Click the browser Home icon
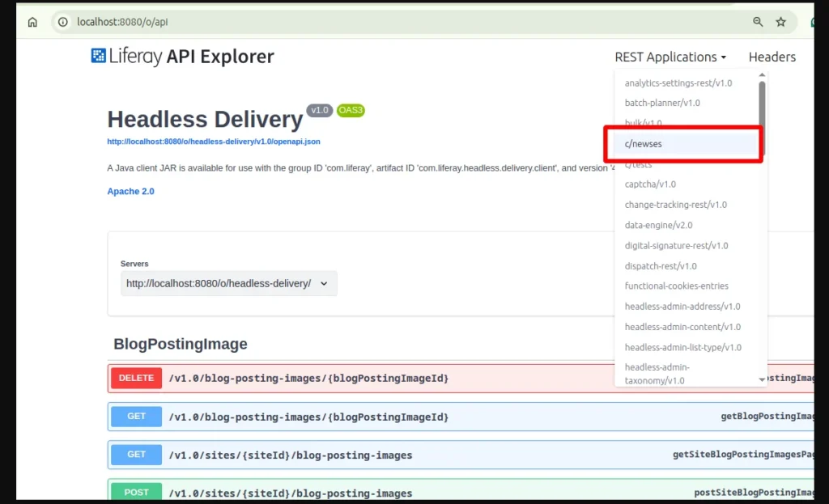829x504 pixels. click(x=31, y=22)
